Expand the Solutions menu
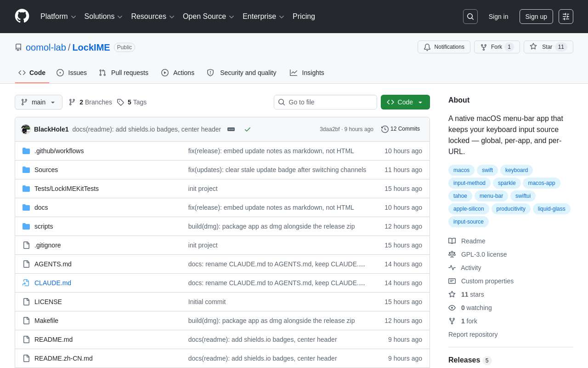Image resolution: width=588 pixels, height=368 pixels. (x=103, y=17)
